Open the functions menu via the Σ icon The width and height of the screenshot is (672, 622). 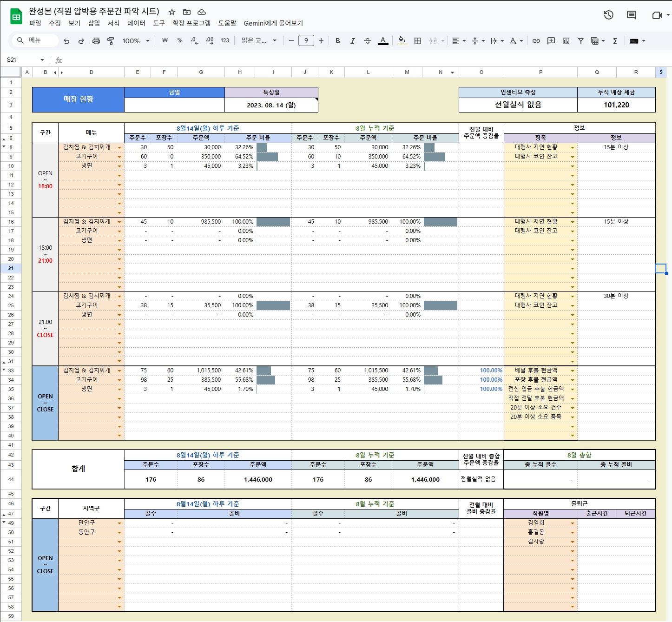click(615, 41)
